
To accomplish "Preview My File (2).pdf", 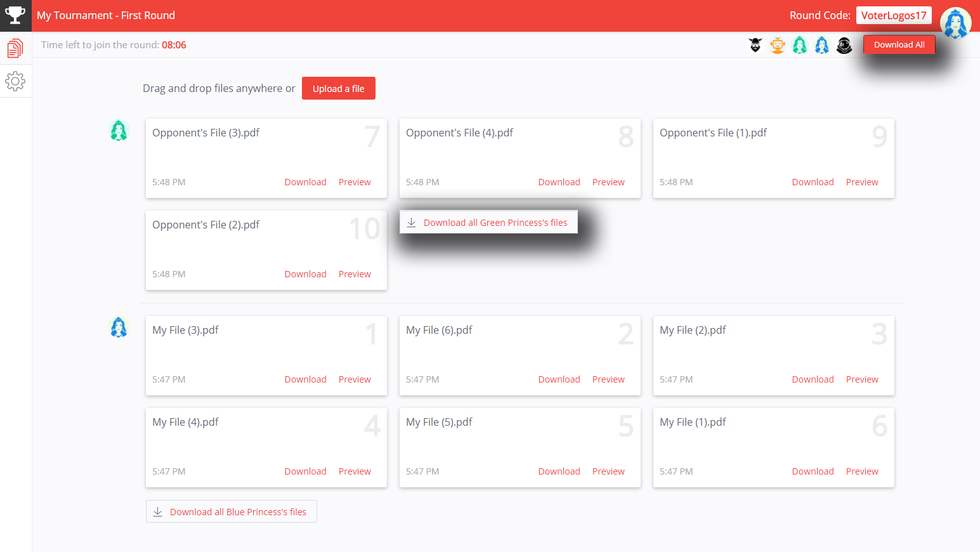I will 862,379.
